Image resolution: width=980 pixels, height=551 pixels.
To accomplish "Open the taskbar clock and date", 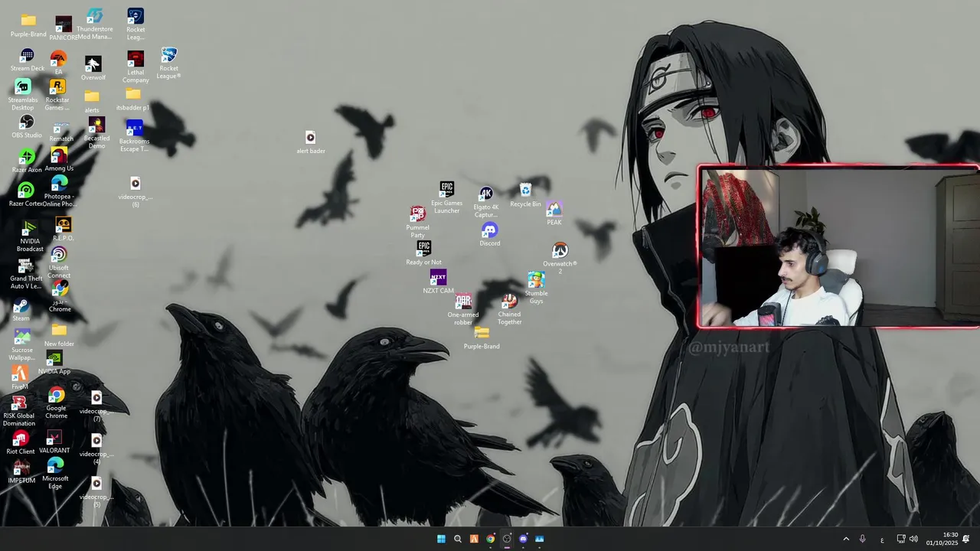I will 942,539.
